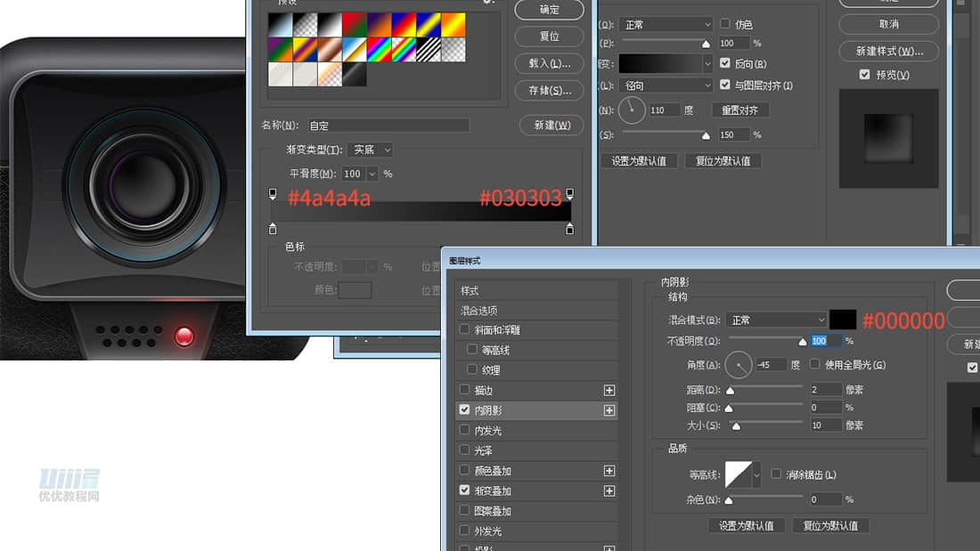
Task: Open gradient overlay blend mode 正常 dropdown
Action: 666,24
